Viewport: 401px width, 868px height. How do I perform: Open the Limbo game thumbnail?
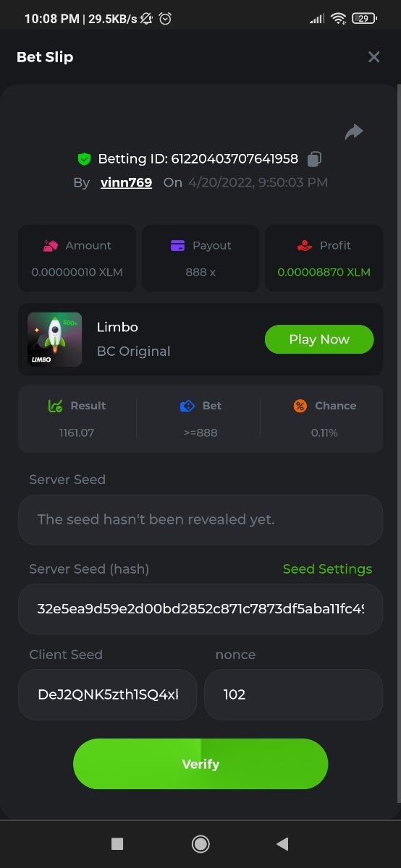point(54,339)
